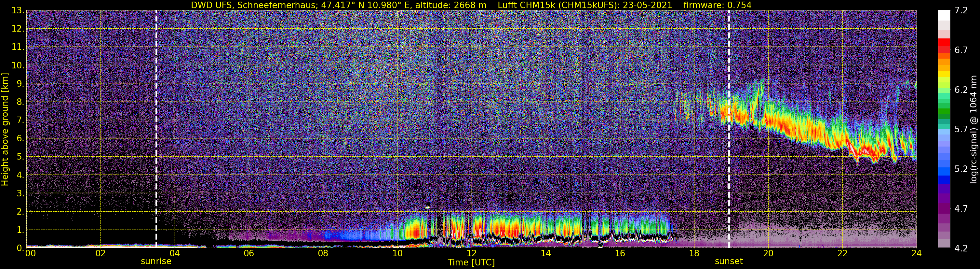Click the white dashed sunset line
Viewport: 980px width, 269px height.
tap(729, 129)
